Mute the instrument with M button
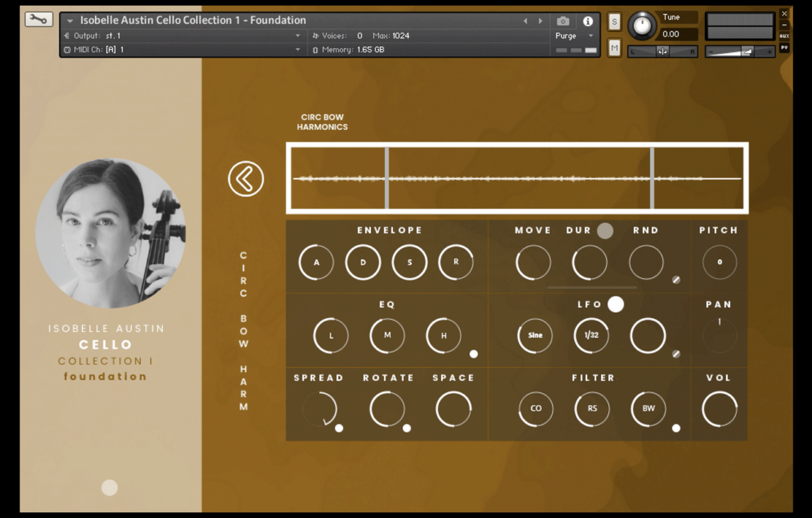The image size is (812, 518). tap(614, 48)
